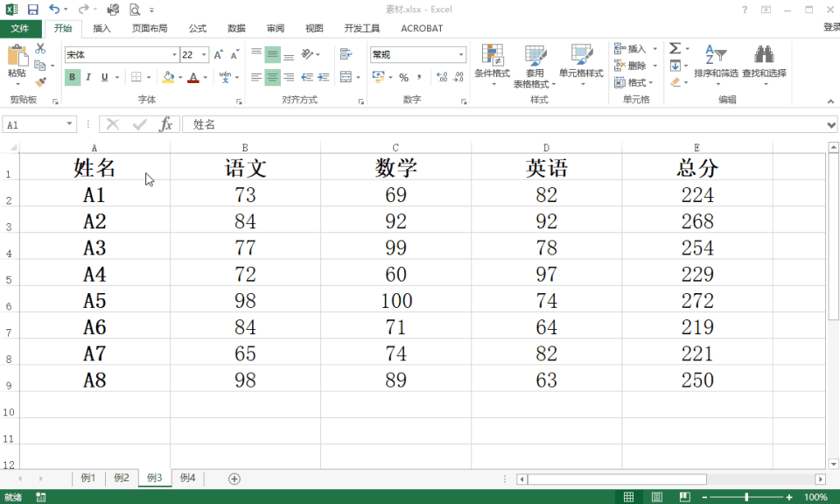Screen dimensions: 840x504
Task: Click the fill color paint bucket swatch
Action: pyautogui.click(x=168, y=77)
